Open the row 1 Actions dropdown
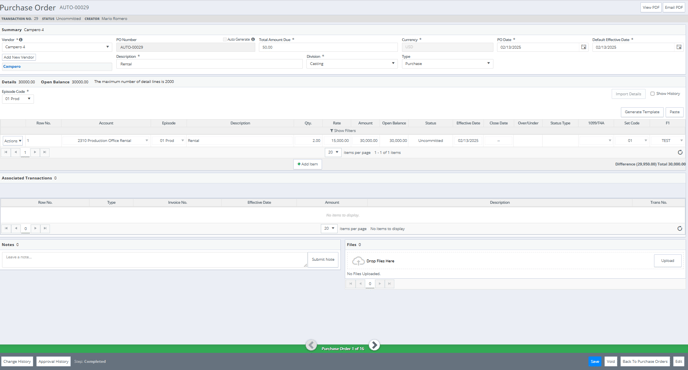This screenshot has height=370, width=688. [x=12, y=141]
